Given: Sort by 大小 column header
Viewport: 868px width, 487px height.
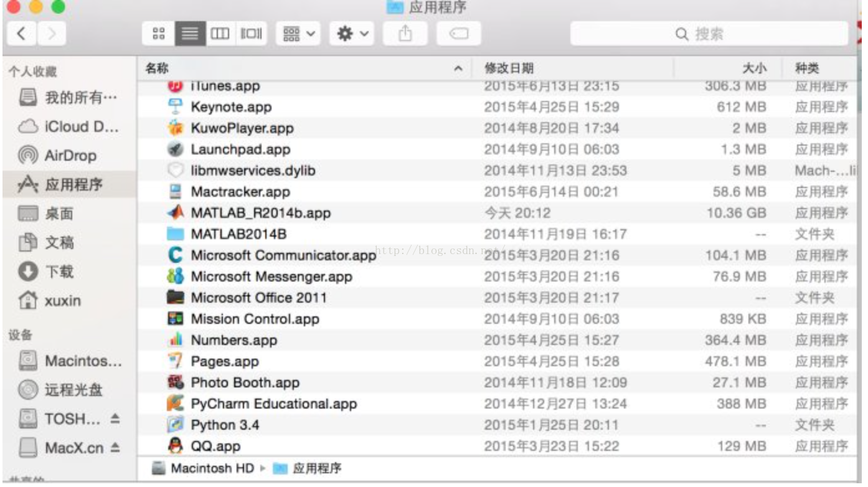Looking at the screenshot, I should pyautogui.click(x=754, y=68).
